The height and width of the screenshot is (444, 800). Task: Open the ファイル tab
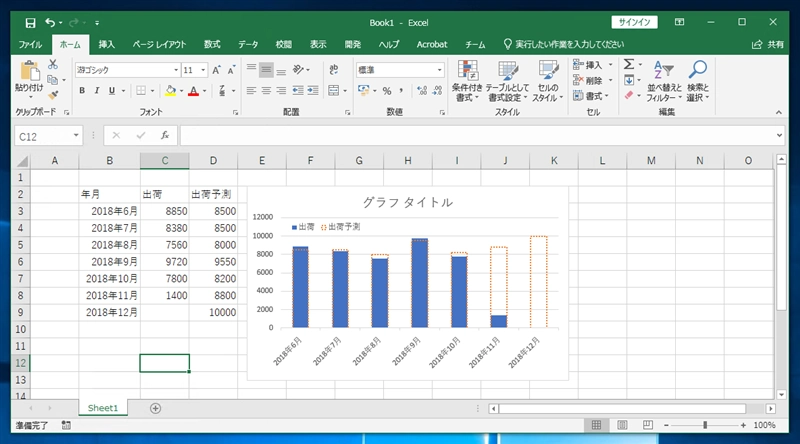click(x=30, y=44)
